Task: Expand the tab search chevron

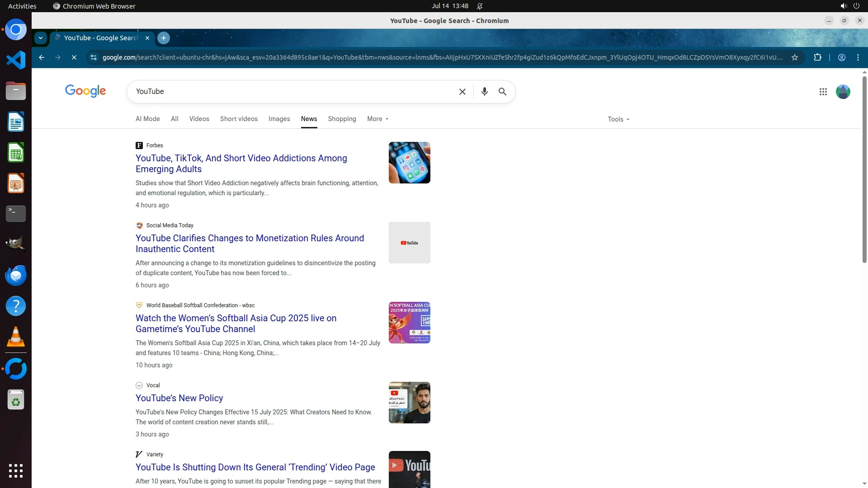Action: point(41,38)
